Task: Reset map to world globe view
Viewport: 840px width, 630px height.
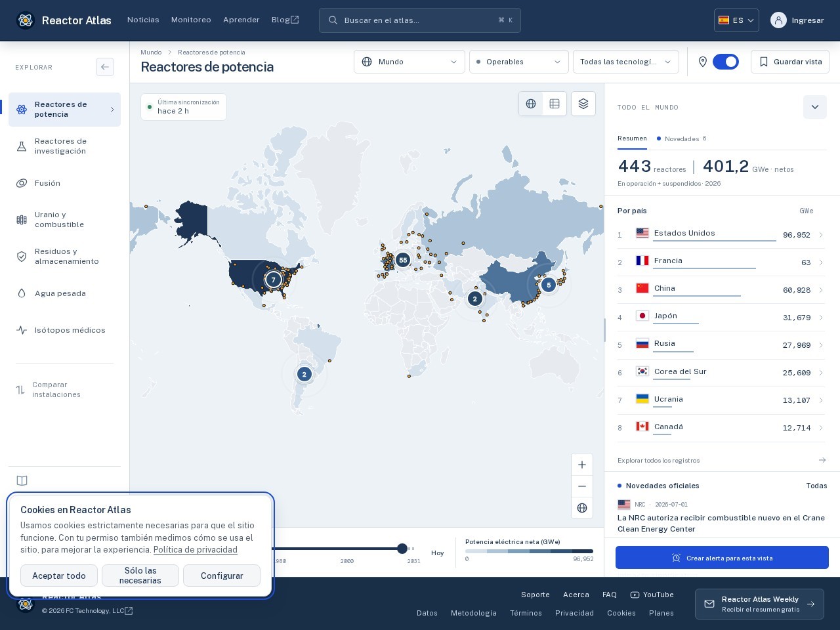Action: [582, 508]
